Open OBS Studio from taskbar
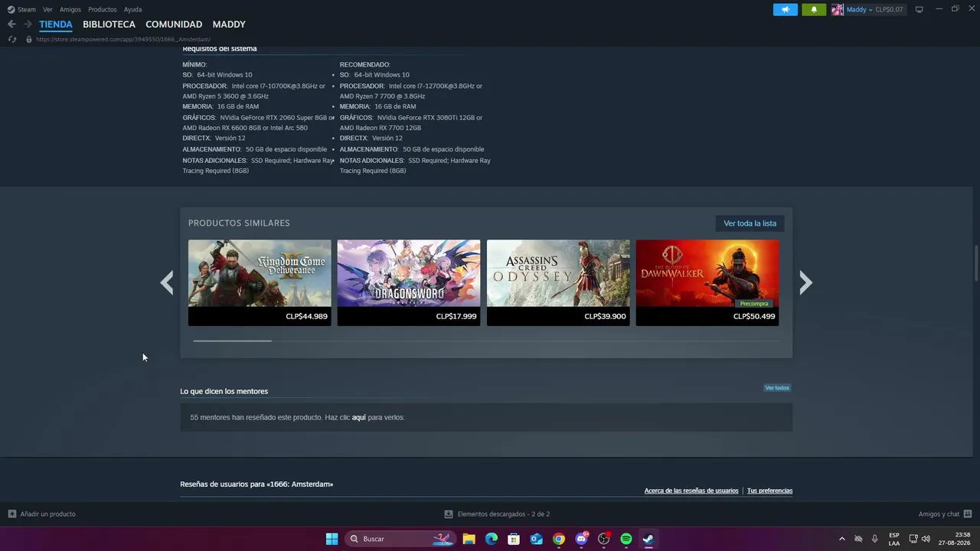The image size is (980, 551). point(604,539)
